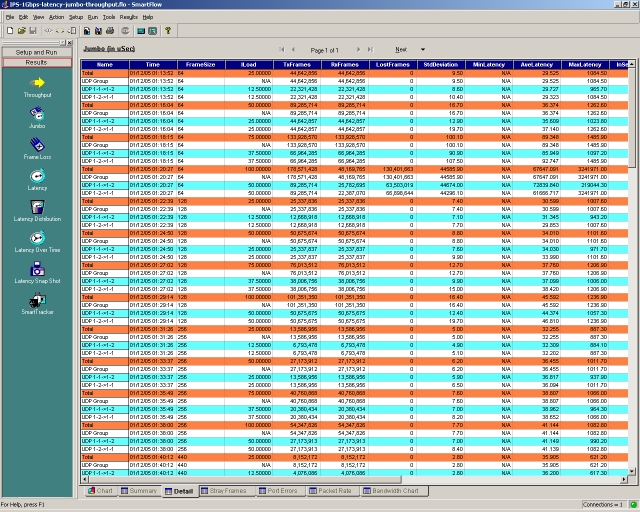
Task: Open the Latency Distribution icon
Action: [37, 207]
